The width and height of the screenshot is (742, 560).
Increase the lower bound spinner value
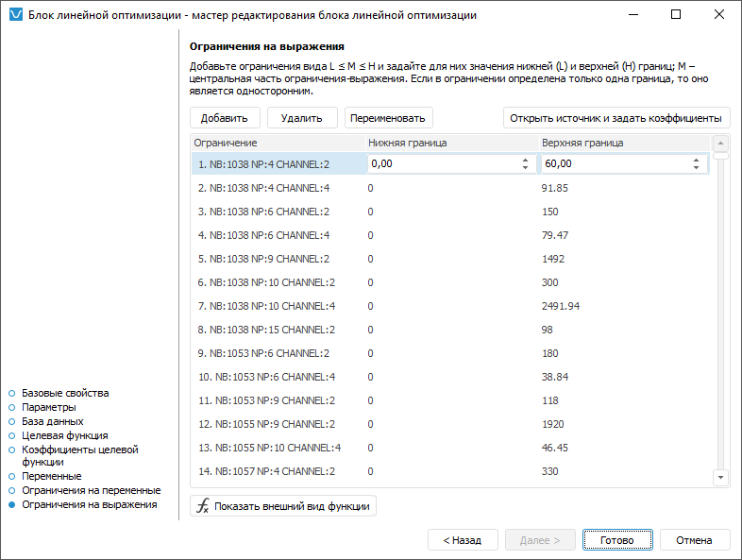(525, 160)
